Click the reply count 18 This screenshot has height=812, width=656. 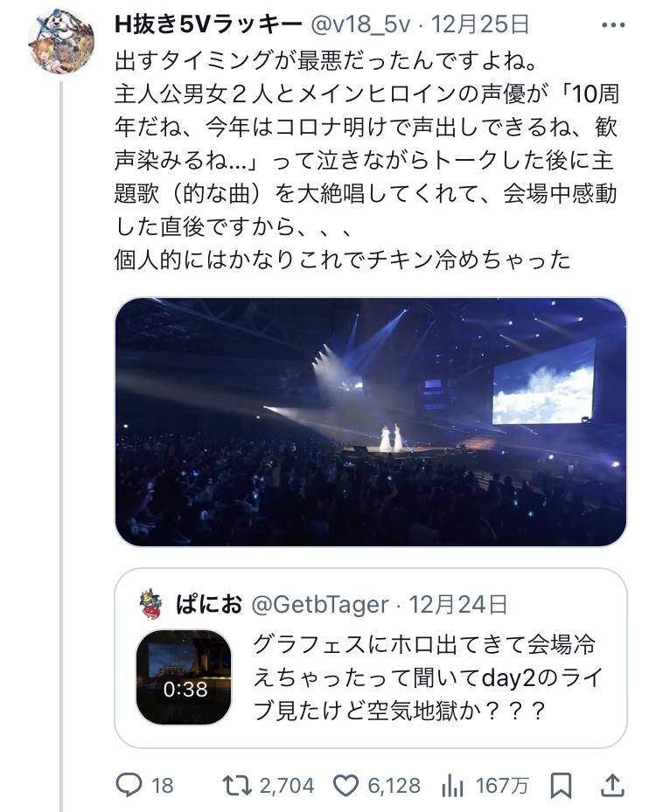[162, 786]
